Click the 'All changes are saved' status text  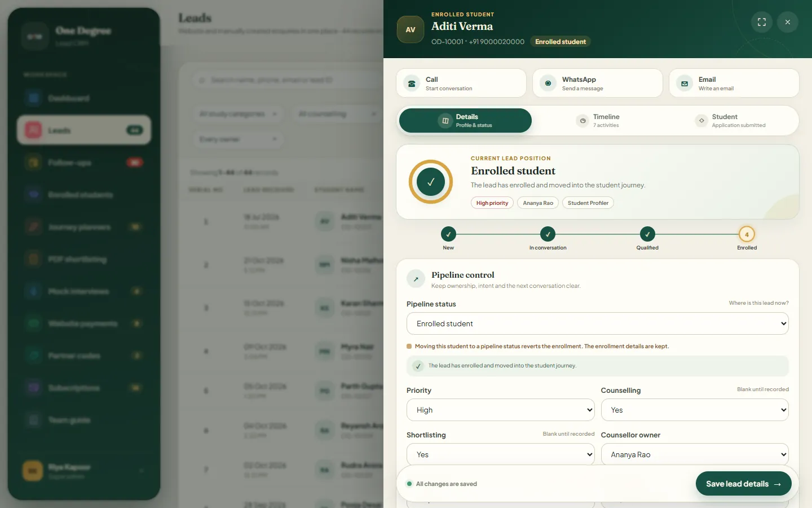coord(447,484)
